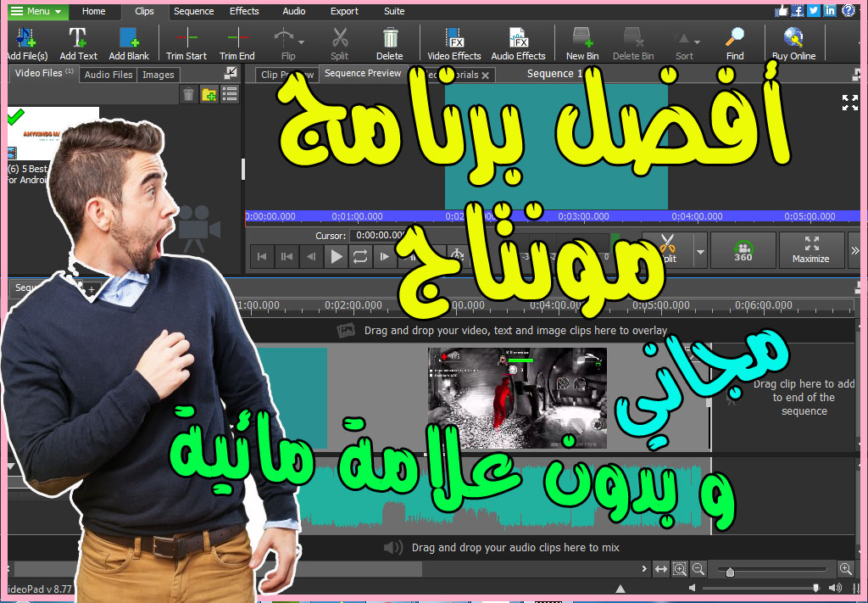Open the green Menu button
This screenshot has width=868, height=603.
tap(37, 11)
